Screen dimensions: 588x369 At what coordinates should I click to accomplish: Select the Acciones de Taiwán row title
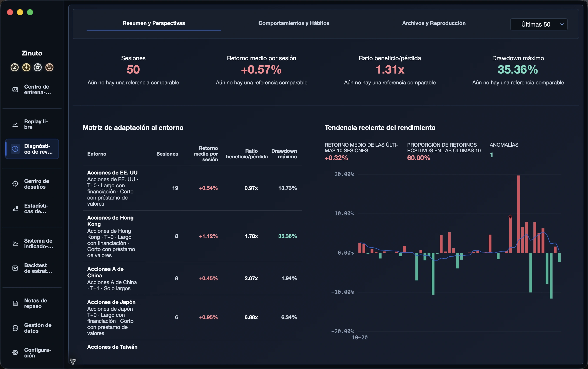click(112, 347)
